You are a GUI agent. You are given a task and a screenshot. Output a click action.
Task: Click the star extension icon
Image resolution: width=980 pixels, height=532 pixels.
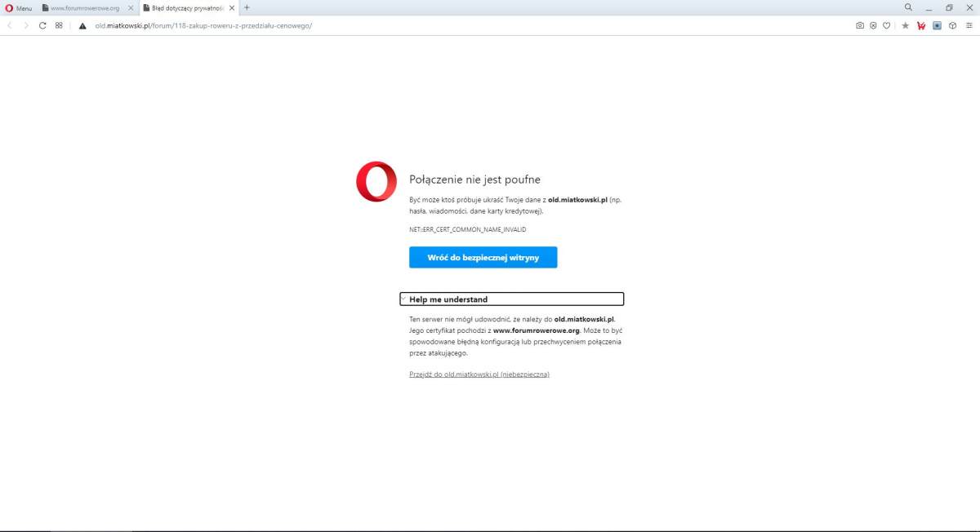click(905, 25)
